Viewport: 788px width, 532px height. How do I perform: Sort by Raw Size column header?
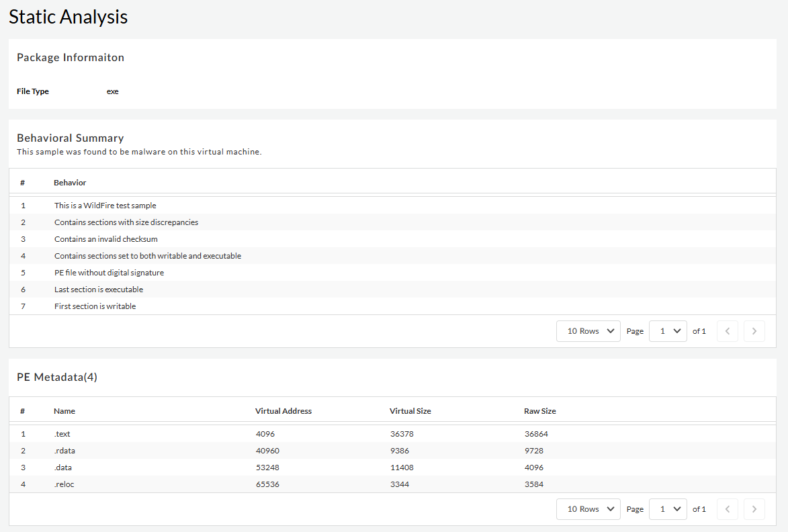(x=539, y=411)
